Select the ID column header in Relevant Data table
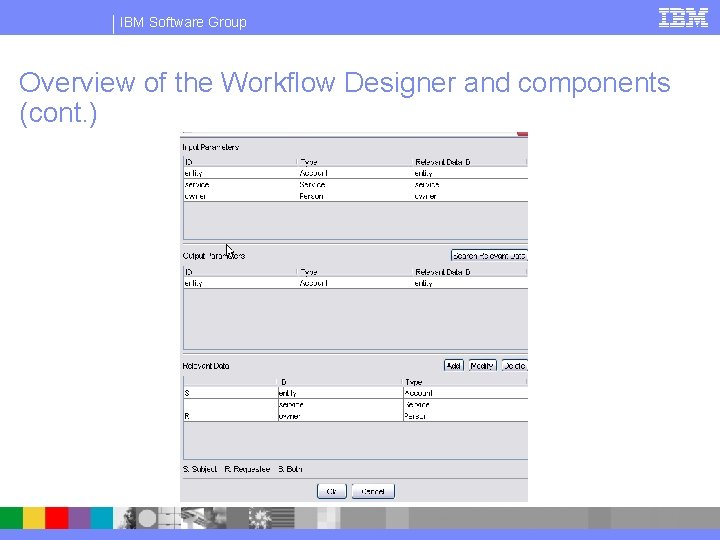Viewport: 720px width, 540px height. click(340, 382)
